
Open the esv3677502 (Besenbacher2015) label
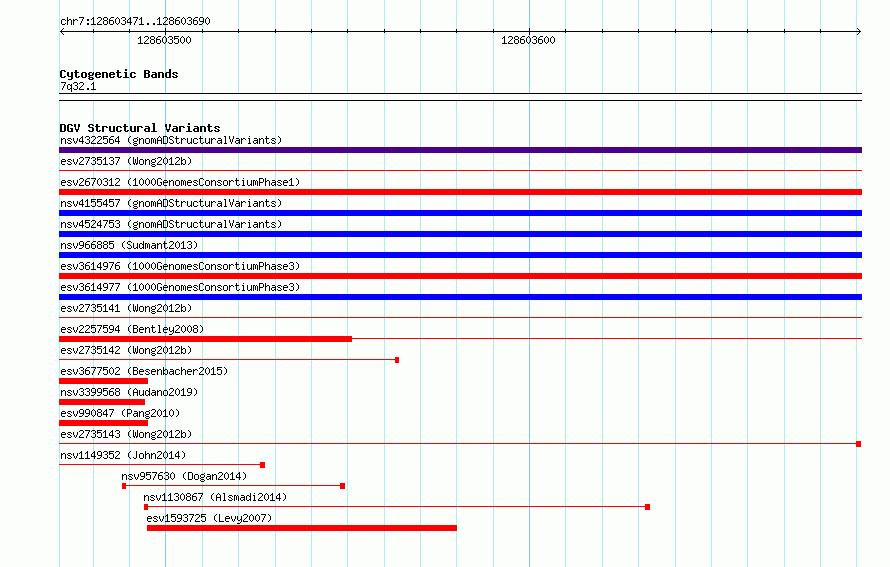144,371
